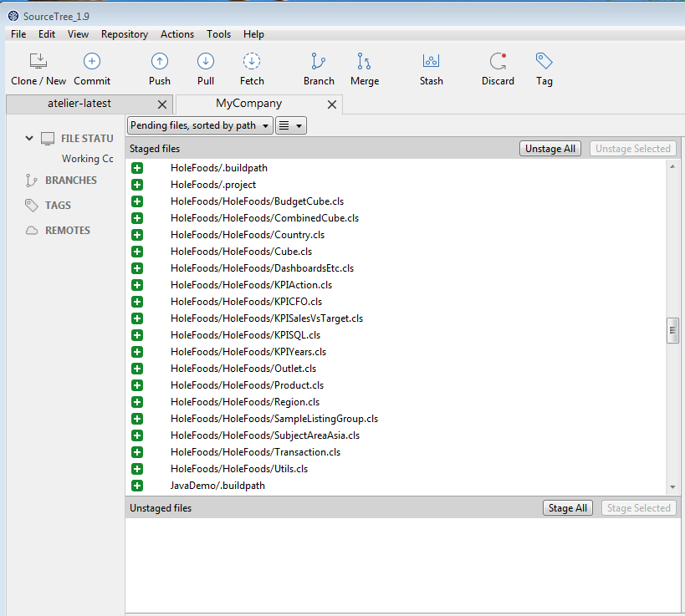Viewport: 685px width, 616px height.
Task: Unstage HoleFoods/.buildpath via its green icon
Action: (137, 167)
